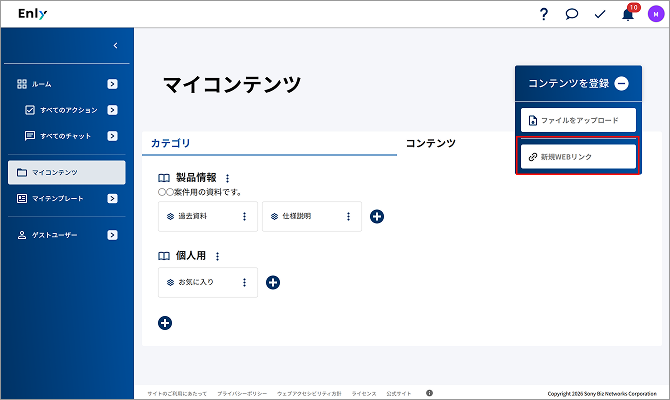Image resolution: width=670 pixels, height=400 pixels.
Task: Open the help question mark icon
Action: point(544,14)
